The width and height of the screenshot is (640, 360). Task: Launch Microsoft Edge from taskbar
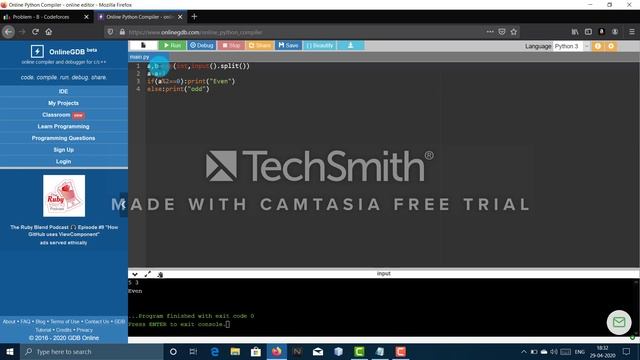215,351
